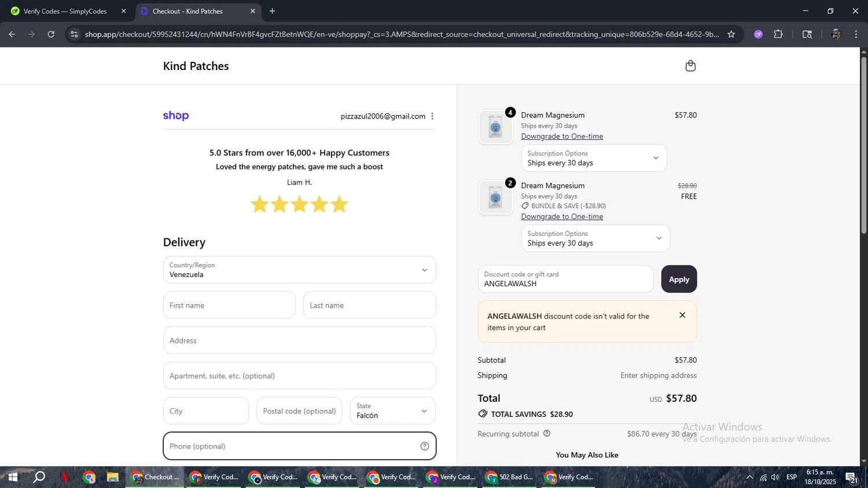Open new browser tab
The height and width of the screenshot is (488, 868).
point(272,11)
